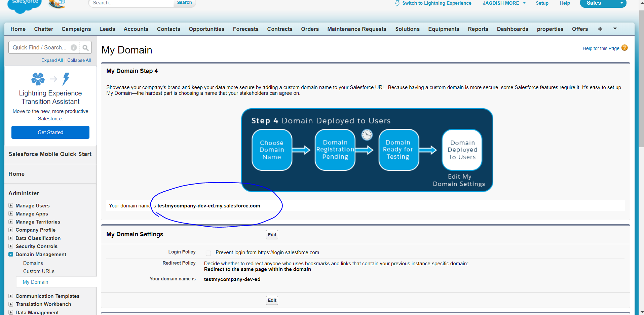Open the Contracts tab
The height and width of the screenshot is (315, 644).
point(280,29)
